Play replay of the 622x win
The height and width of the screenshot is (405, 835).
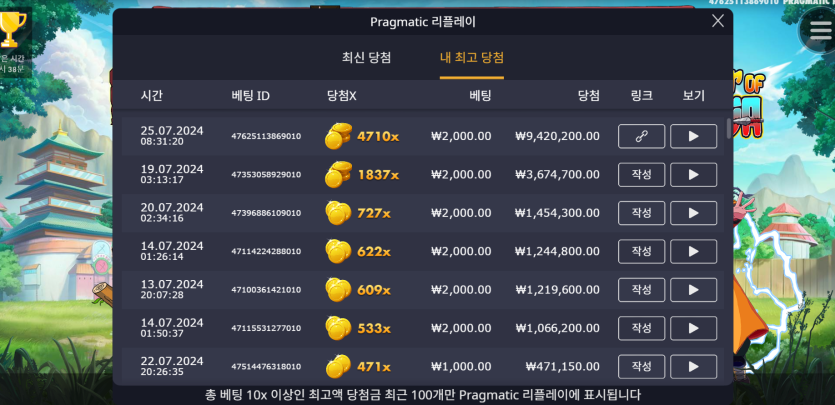point(693,251)
